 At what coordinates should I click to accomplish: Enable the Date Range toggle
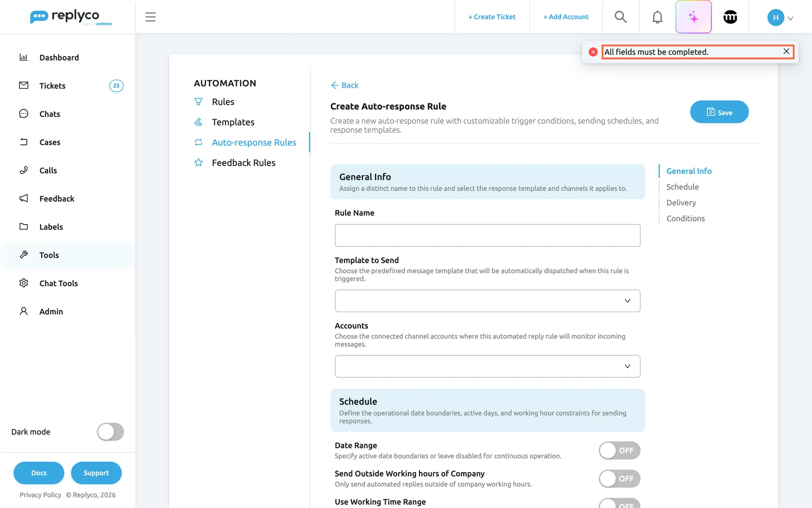[x=619, y=451]
